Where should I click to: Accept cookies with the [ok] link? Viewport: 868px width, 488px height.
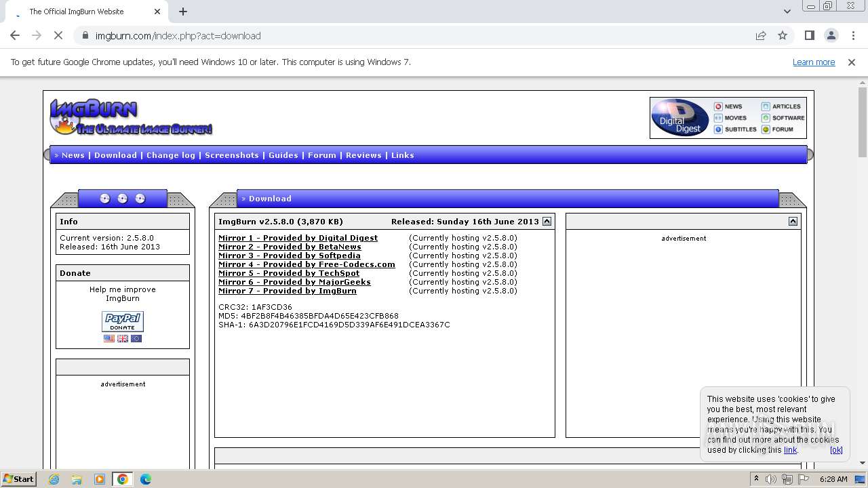coord(836,449)
